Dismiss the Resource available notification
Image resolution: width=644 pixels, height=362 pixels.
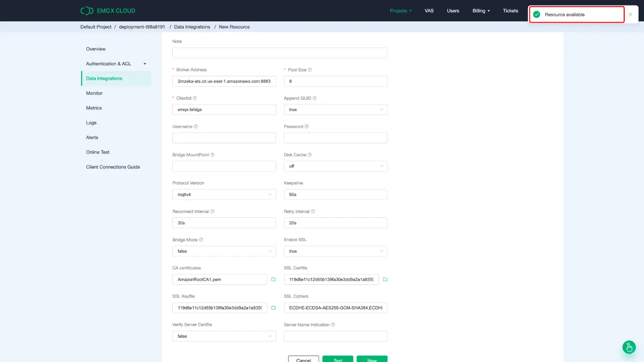click(631, 14)
